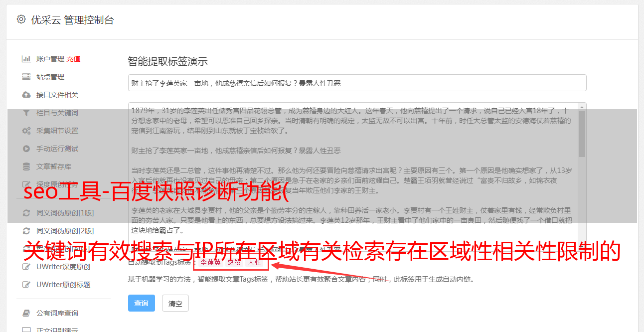The image size is (644, 332).
Task: Click the article title input field
Action: (x=357, y=83)
